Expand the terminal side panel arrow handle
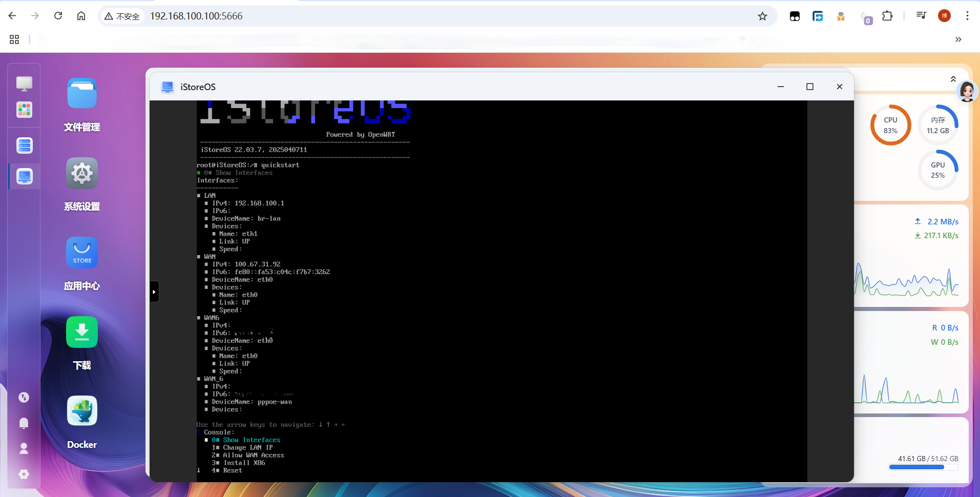This screenshot has width=980, height=497. pyautogui.click(x=154, y=292)
